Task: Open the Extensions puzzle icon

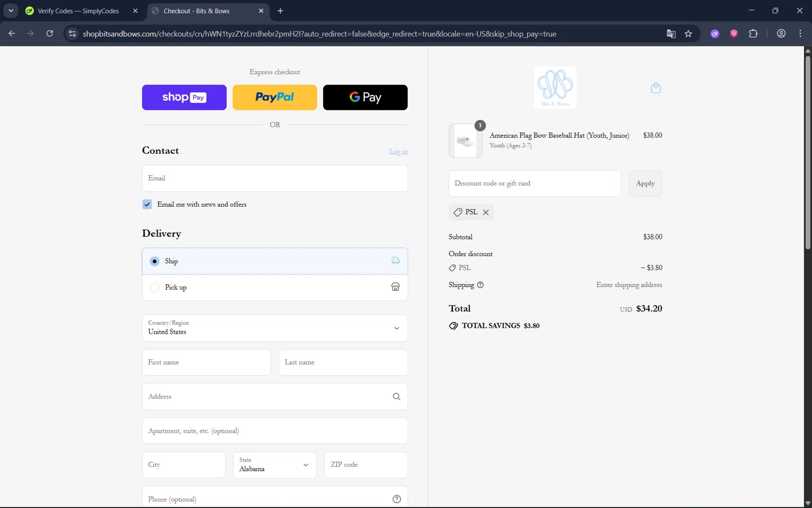Action: tap(753, 34)
